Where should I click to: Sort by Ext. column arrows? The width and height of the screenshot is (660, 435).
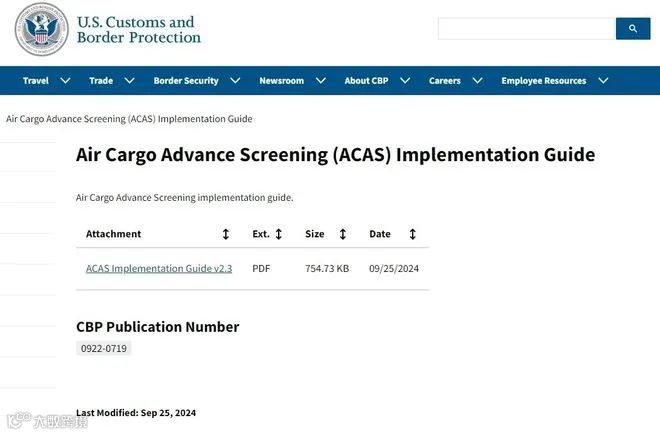[x=279, y=234]
